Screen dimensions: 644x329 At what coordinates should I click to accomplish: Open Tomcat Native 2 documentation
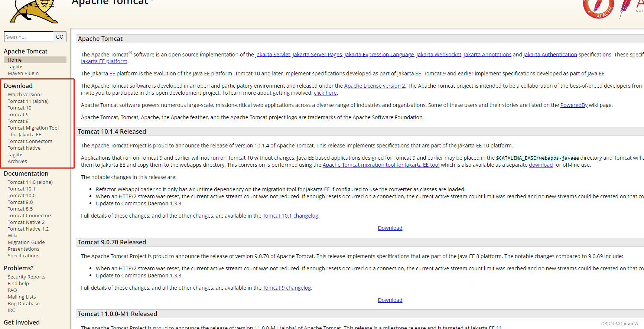click(x=26, y=222)
